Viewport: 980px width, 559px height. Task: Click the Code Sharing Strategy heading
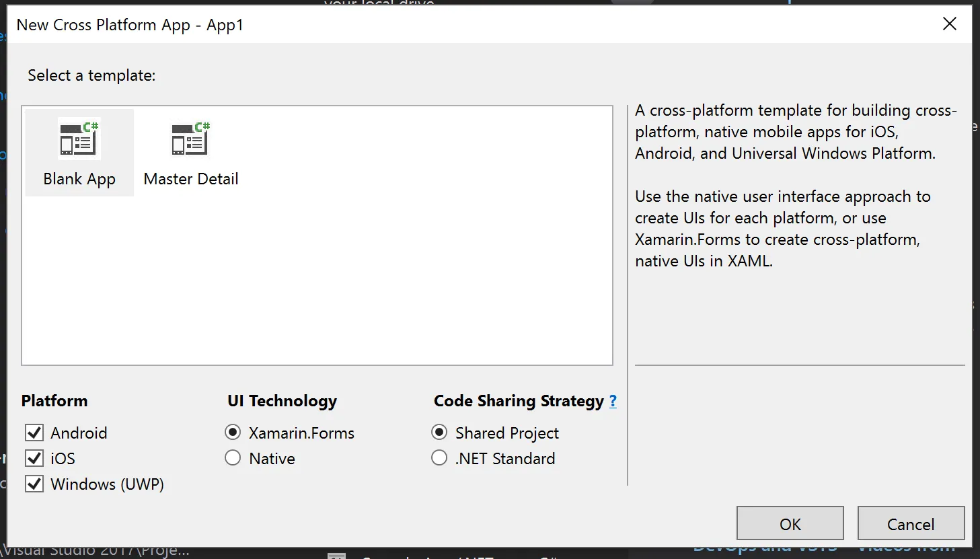tap(519, 401)
